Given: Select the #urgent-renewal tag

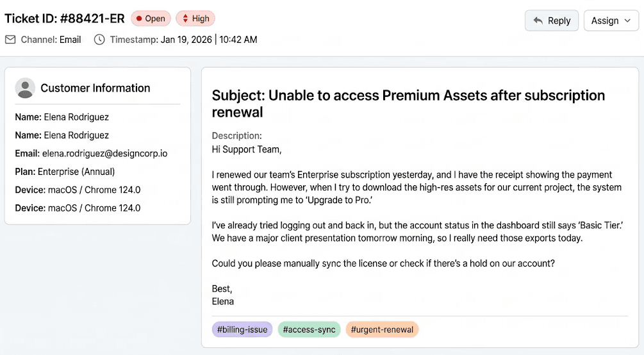Looking at the screenshot, I should (382, 329).
